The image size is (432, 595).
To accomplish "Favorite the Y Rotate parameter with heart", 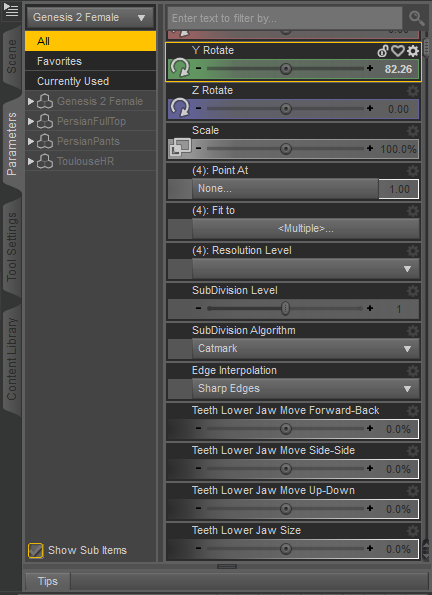I will pyautogui.click(x=398, y=50).
